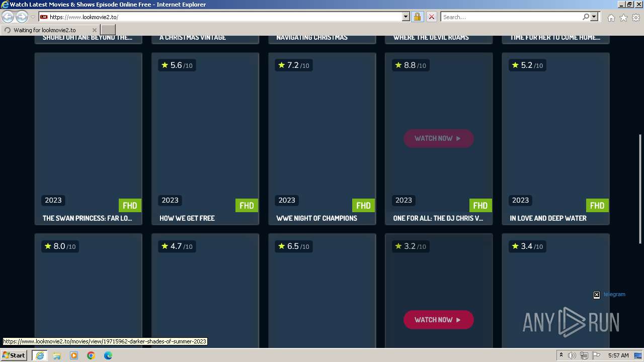Click the 5:57 AM taskbar clock
644x362 pixels.
coord(618,355)
